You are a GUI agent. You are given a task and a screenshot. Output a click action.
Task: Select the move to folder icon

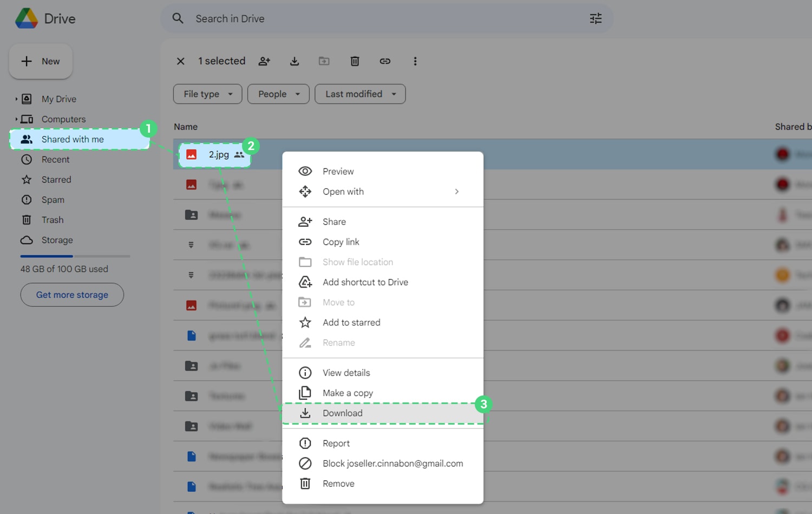click(x=324, y=61)
